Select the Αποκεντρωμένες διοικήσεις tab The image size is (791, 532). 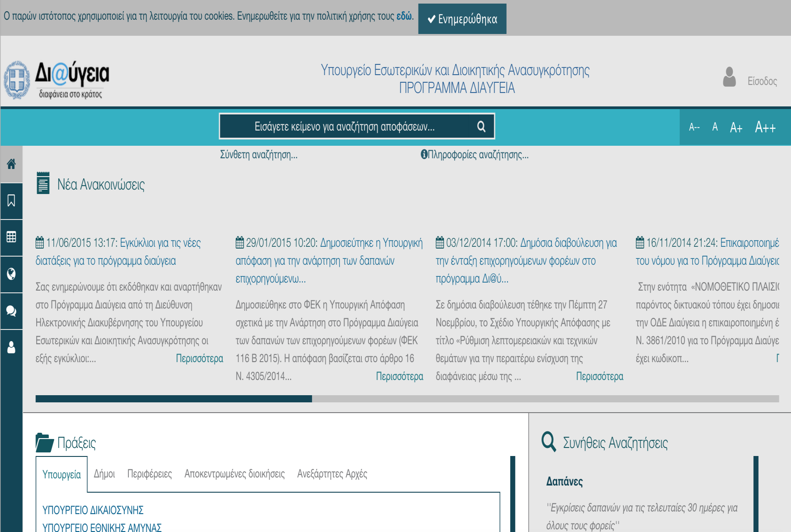tap(235, 474)
